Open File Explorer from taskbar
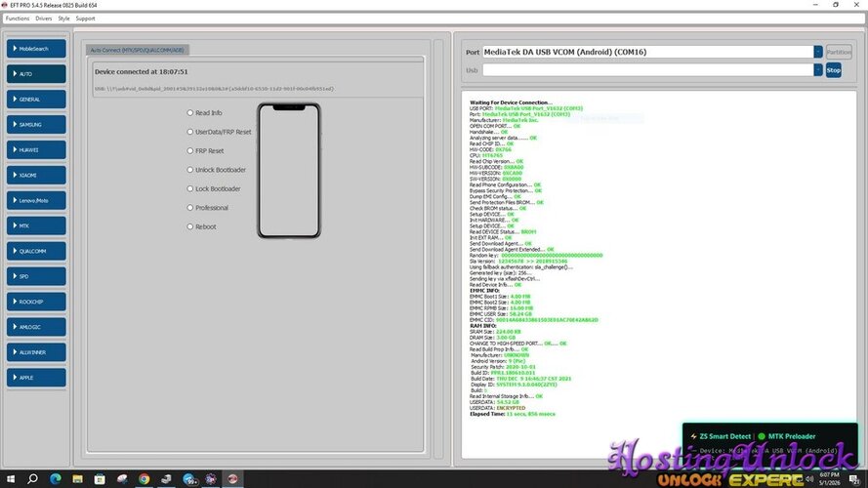This screenshot has height=488, width=868. click(77, 478)
